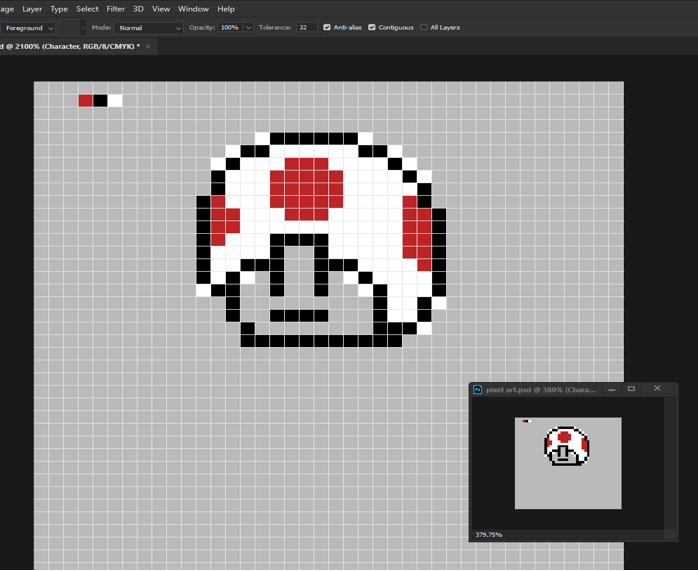The image size is (698, 571).
Task: Open the Layer menu
Action: click(x=32, y=9)
